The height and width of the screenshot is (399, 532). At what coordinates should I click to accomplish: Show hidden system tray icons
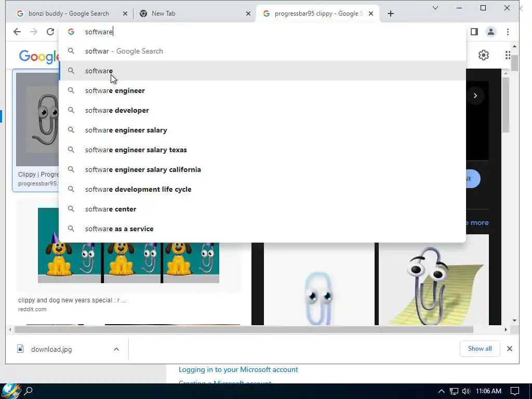tap(442, 391)
